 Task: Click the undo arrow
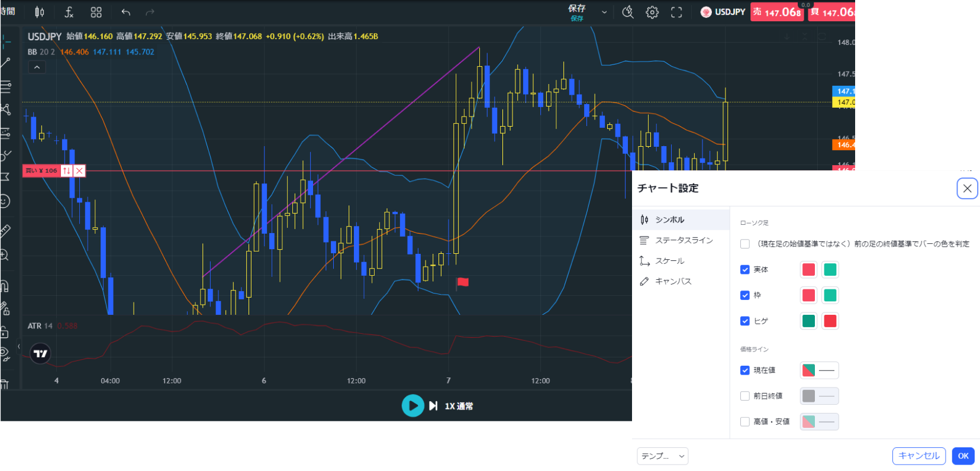click(125, 12)
